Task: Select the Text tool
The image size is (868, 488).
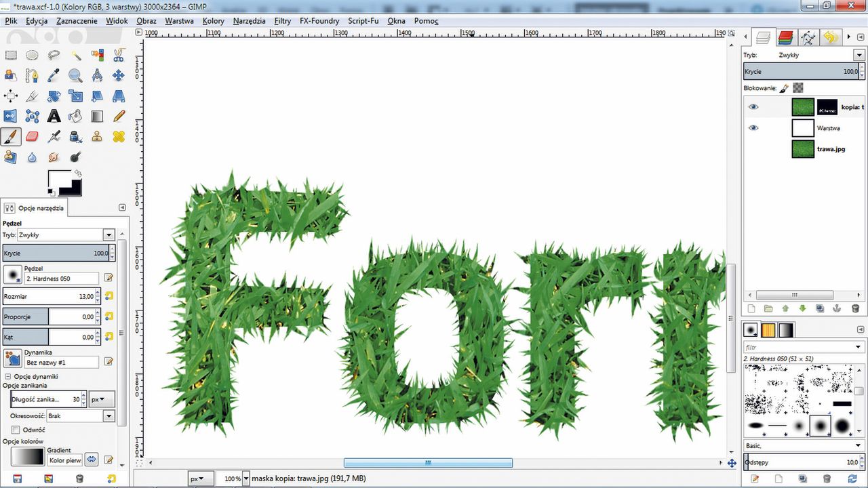Action: pyautogui.click(x=54, y=117)
